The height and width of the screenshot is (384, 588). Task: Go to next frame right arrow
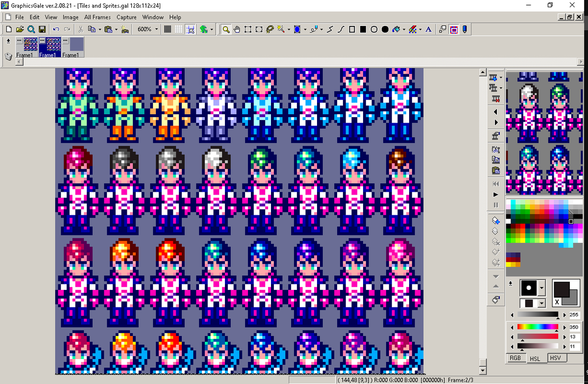pos(495,122)
